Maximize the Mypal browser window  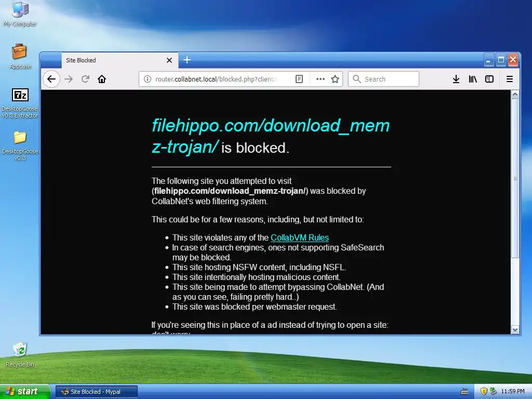tap(501, 60)
